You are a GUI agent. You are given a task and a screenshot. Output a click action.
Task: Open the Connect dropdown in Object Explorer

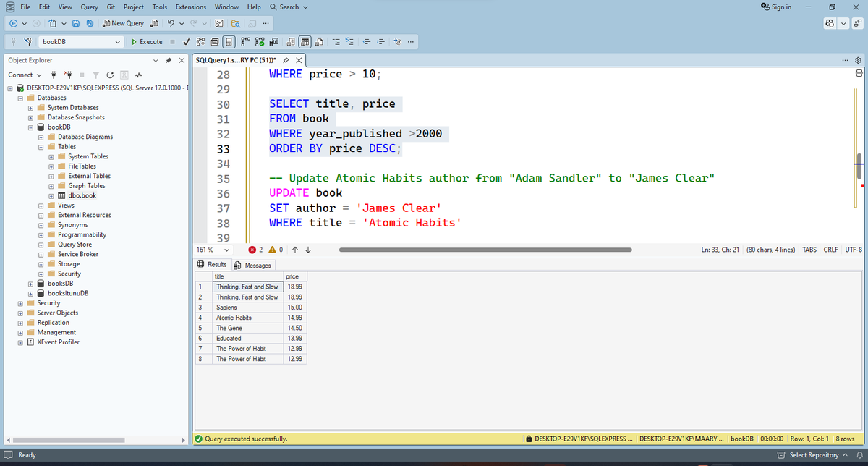(24, 75)
